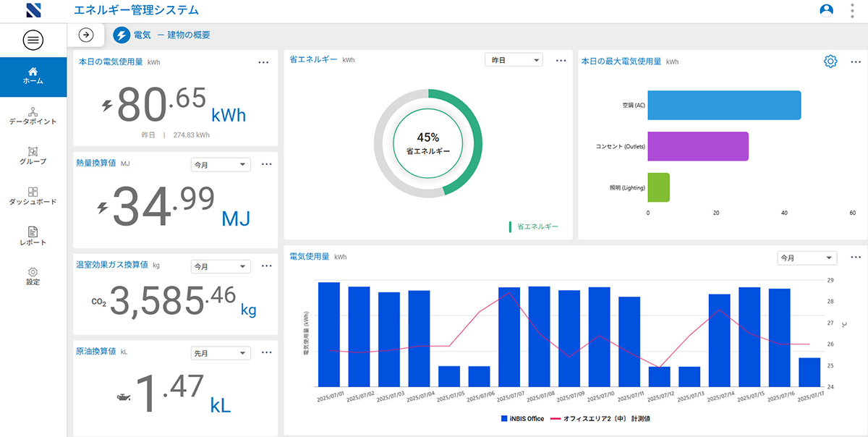Image resolution: width=868 pixels, height=437 pixels.
Task: Toggle 省エネルギー legend in donut chart
Action: (x=534, y=226)
